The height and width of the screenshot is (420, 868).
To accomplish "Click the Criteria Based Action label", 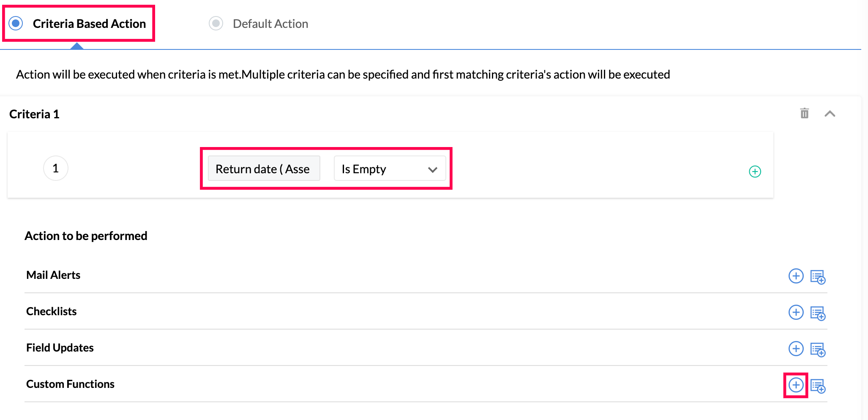I will 89,24.
